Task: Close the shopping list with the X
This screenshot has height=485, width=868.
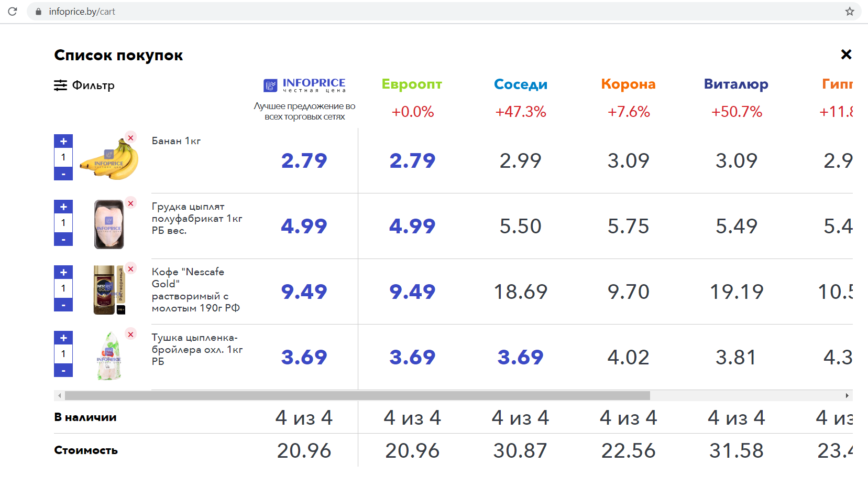Action: coord(846,55)
